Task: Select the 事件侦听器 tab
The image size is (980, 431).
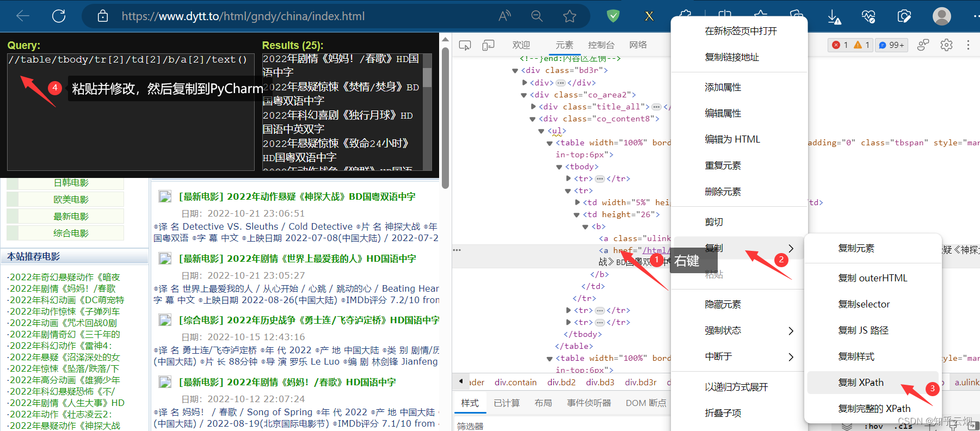Action: point(589,403)
